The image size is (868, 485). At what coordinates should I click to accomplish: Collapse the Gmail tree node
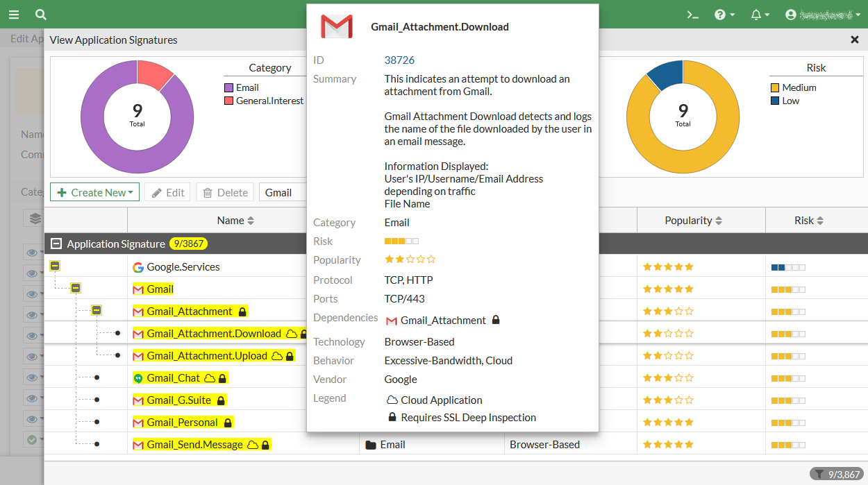[76, 288]
